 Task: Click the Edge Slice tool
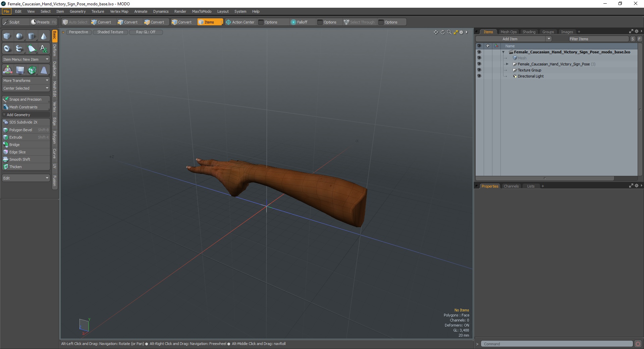(26, 152)
